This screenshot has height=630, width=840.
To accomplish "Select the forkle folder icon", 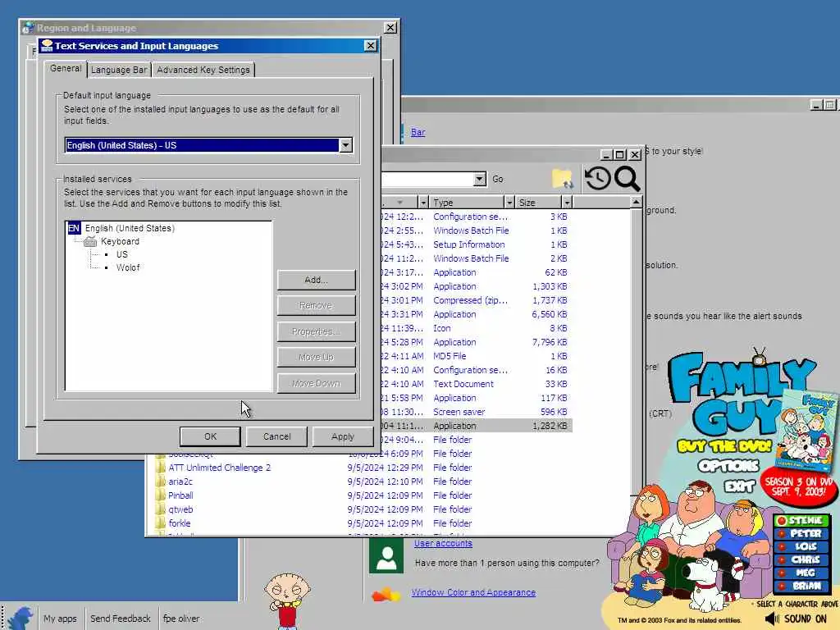I will pos(160,523).
